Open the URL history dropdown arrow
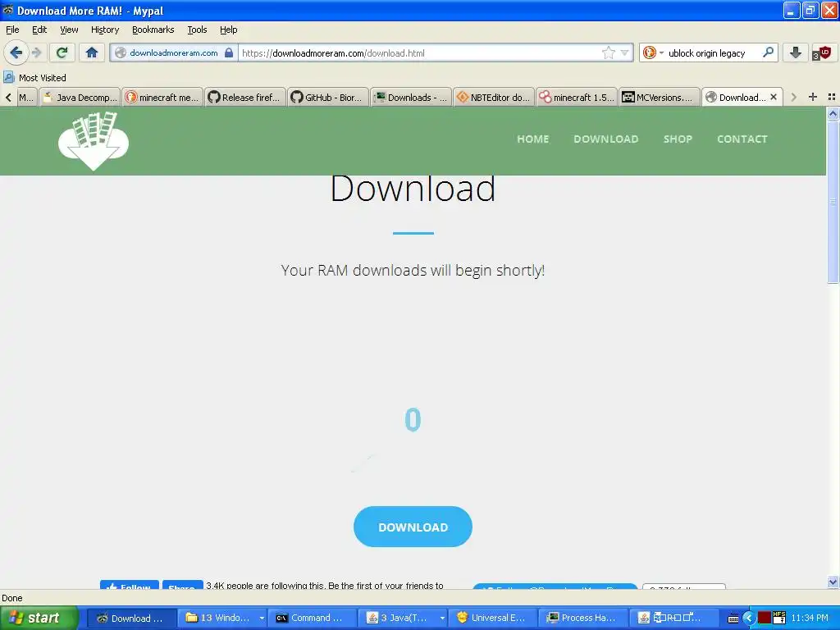 pos(624,52)
